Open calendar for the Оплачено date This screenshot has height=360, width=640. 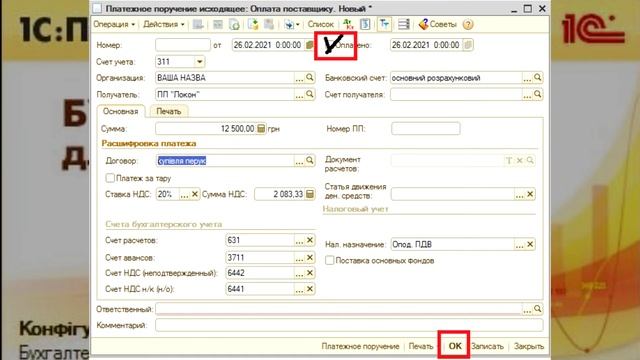(x=468, y=45)
